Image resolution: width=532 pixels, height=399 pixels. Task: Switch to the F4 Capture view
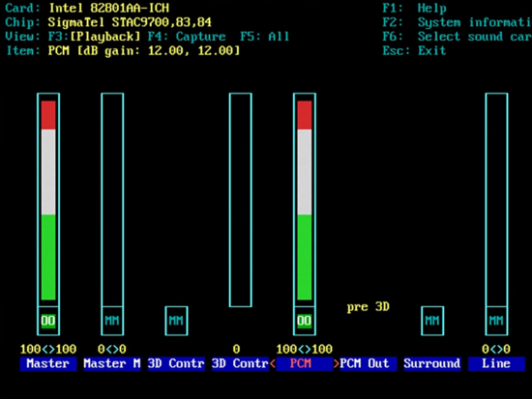click(x=187, y=37)
